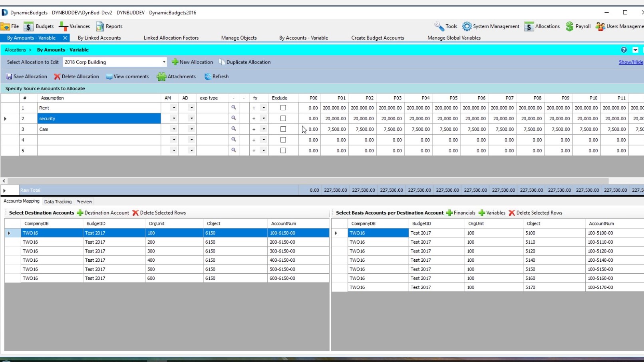Open the Payroll dollar icon
Image resolution: width=644 pixels, height=362 pixels.
pyautogui.click(x=569, y=27)
